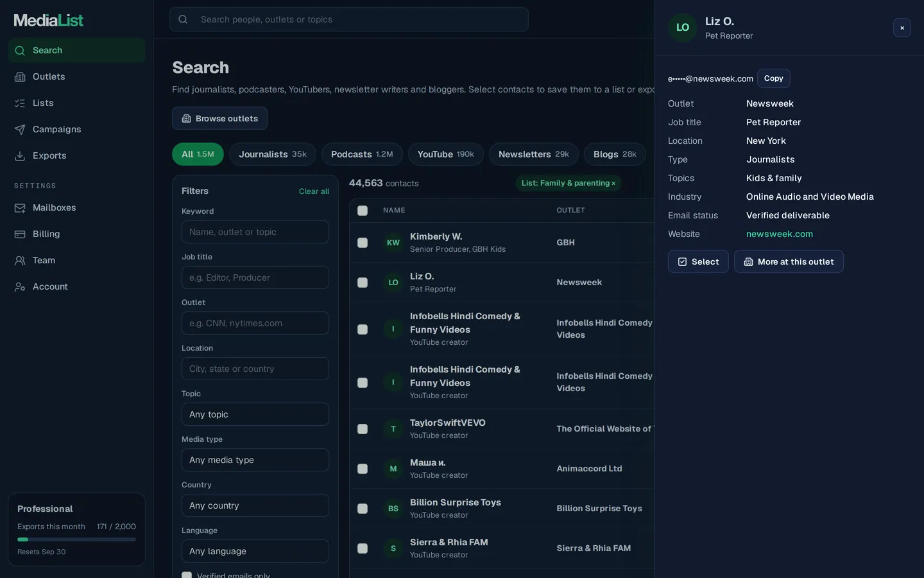Click the BS avatar for Billion Surprise Toys

point(393,509)
